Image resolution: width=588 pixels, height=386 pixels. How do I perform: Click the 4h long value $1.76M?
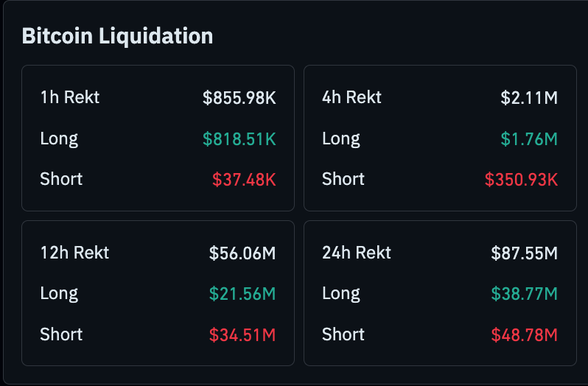coord(529,138)
